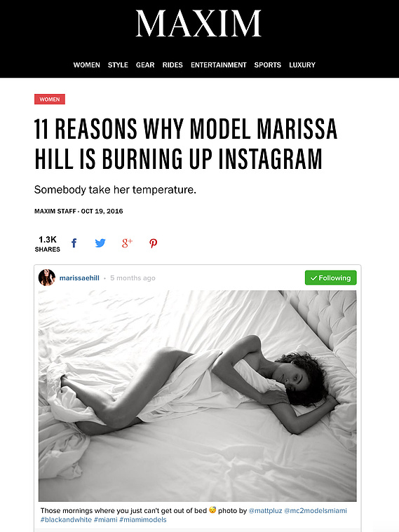Open the embedded black-and-white Instagram photo
This screenshot has width=399, height=532.
click(197, 395)
